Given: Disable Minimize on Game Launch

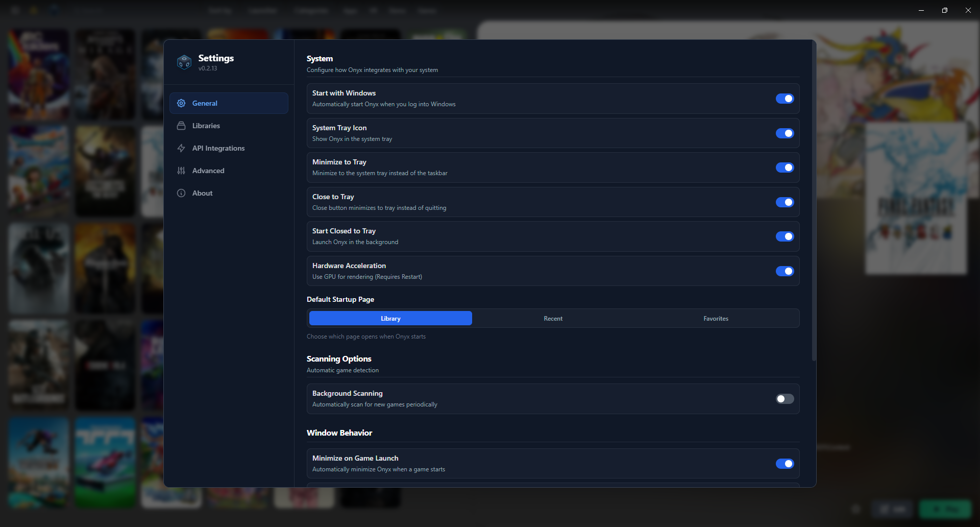Looking at the screenshot, I should pyautogui.click(x=785, y=464).
